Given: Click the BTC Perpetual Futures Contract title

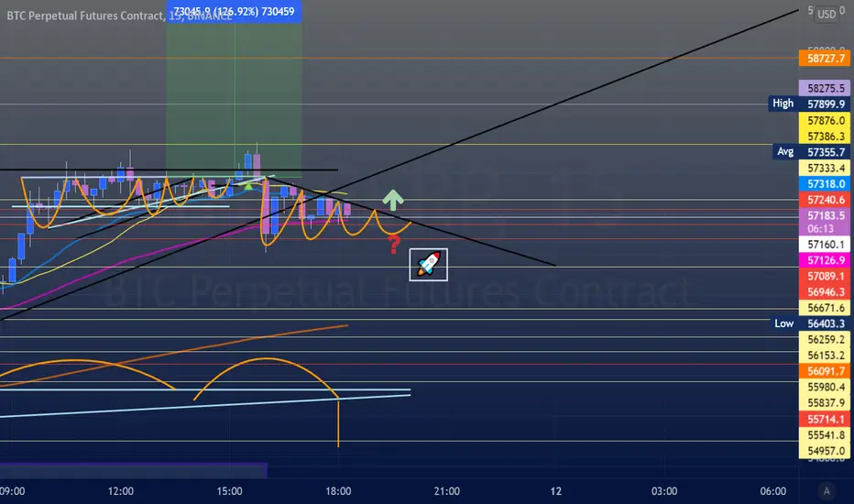Looking at the screenshot, I should point(85,16).
